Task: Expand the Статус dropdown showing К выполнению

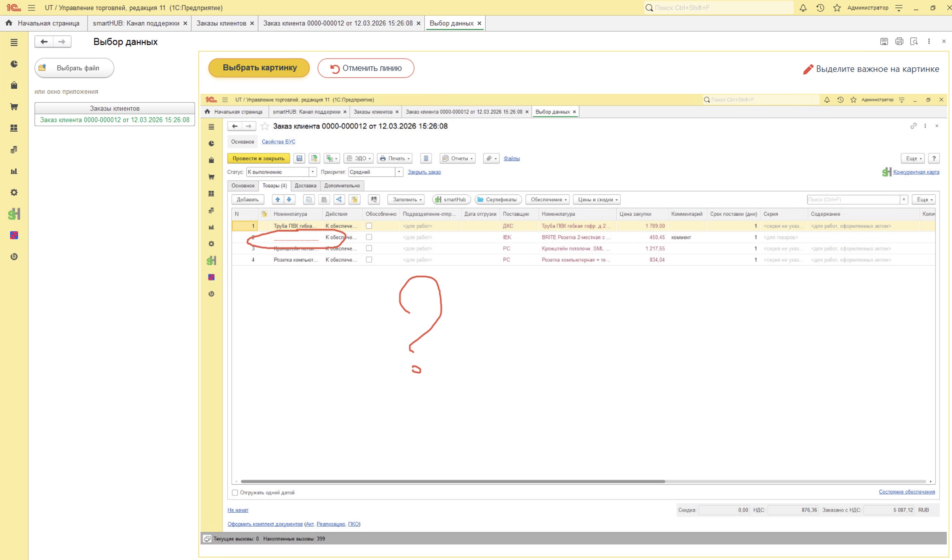Action: 312,172
